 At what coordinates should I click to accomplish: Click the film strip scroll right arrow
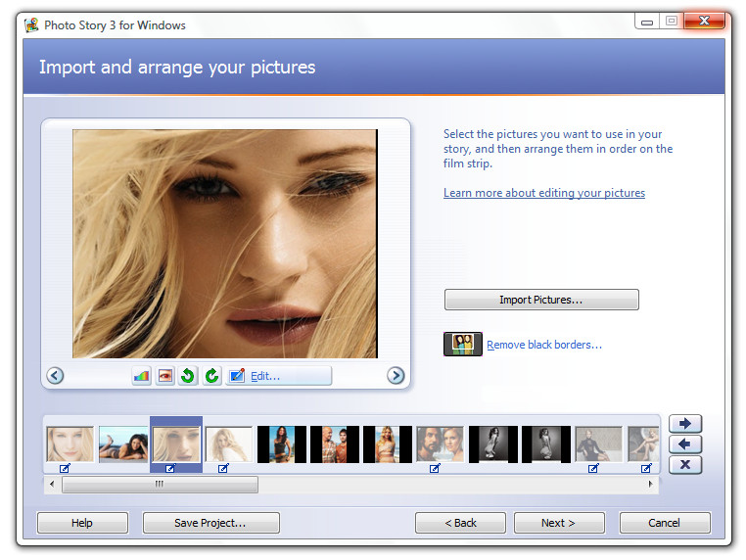click(x=651, y=485)
